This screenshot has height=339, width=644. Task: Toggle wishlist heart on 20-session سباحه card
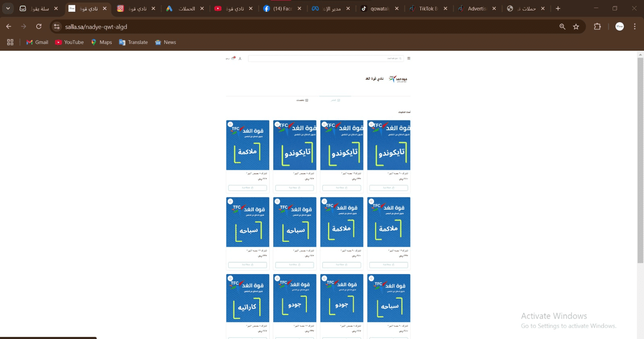371,278
